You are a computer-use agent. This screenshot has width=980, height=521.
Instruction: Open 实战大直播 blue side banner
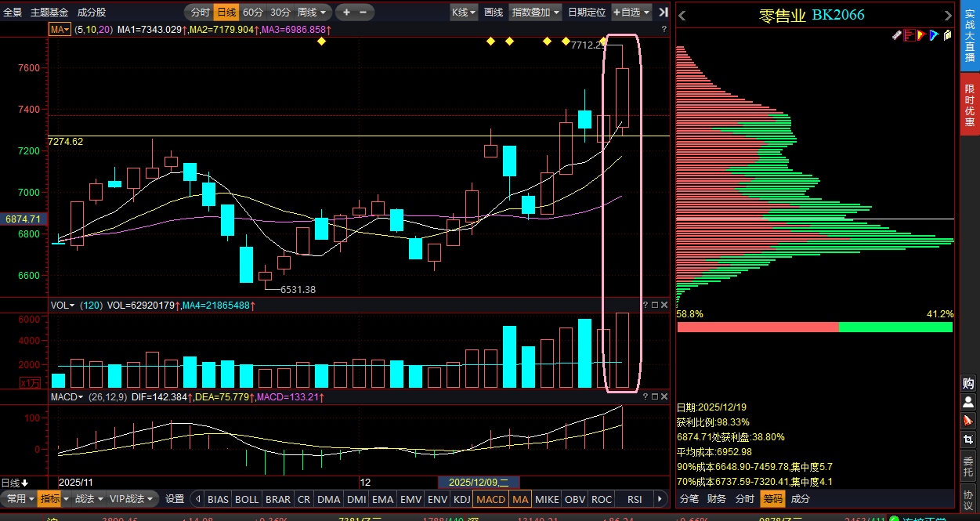pyautogui.click(x=969, y=37)
